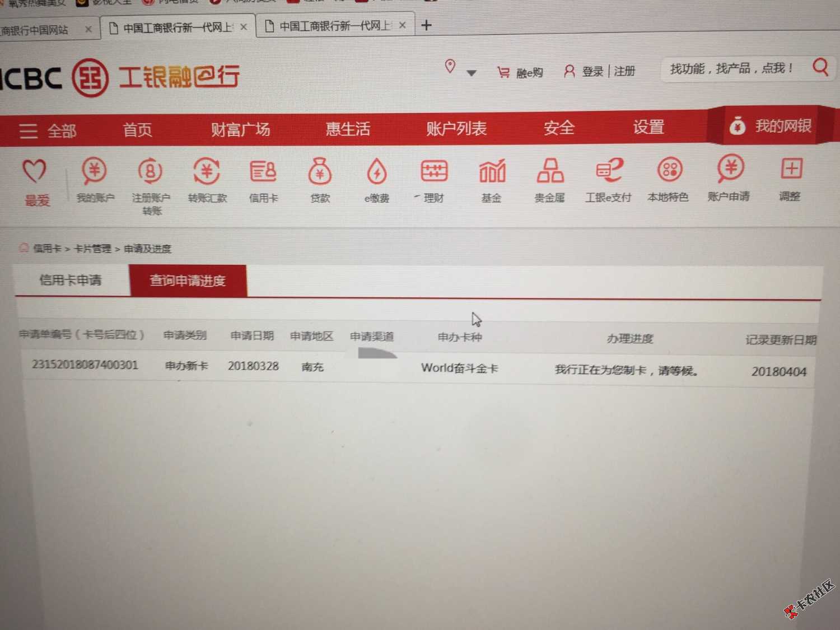Click the 我的网银 money-bag icon

[737, 126]
